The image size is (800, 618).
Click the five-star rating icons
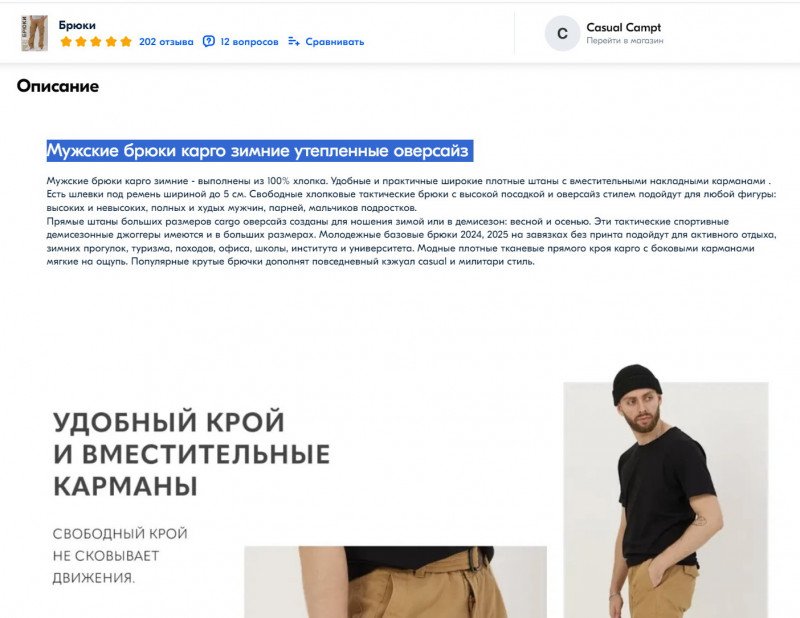(x=96, y=42)
